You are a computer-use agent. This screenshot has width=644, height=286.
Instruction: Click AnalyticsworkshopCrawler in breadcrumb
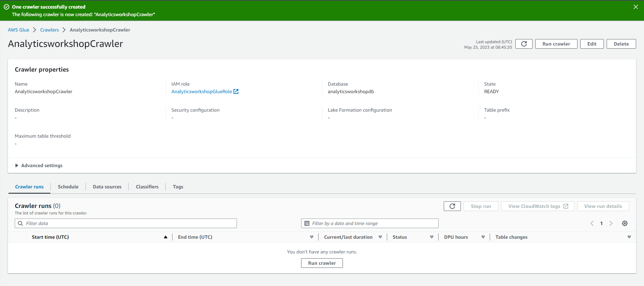point(100,30)
